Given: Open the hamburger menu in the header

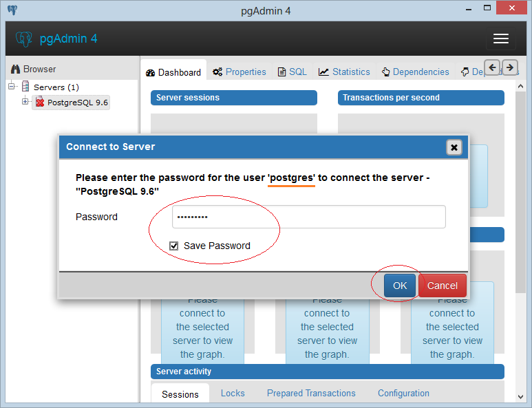Looking at the screenshot, I should pos(501,39).
